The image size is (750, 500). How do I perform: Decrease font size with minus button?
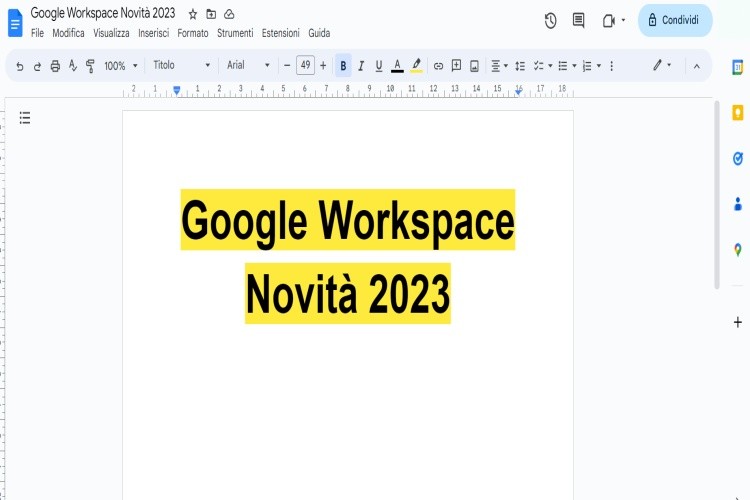287,66
